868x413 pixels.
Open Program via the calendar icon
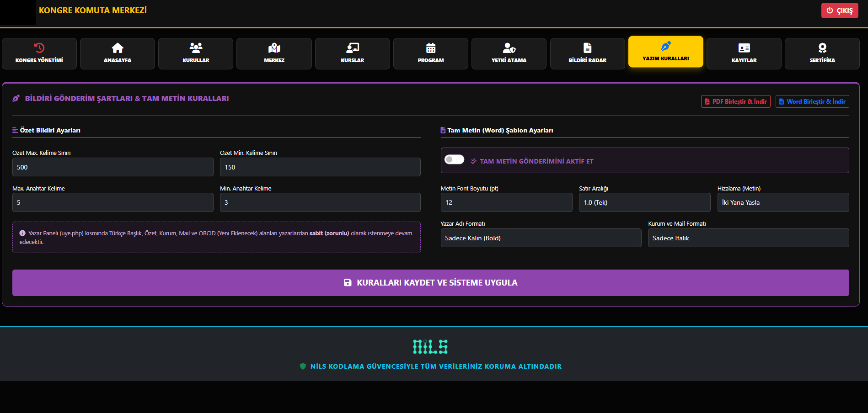[x=430, y=48]
